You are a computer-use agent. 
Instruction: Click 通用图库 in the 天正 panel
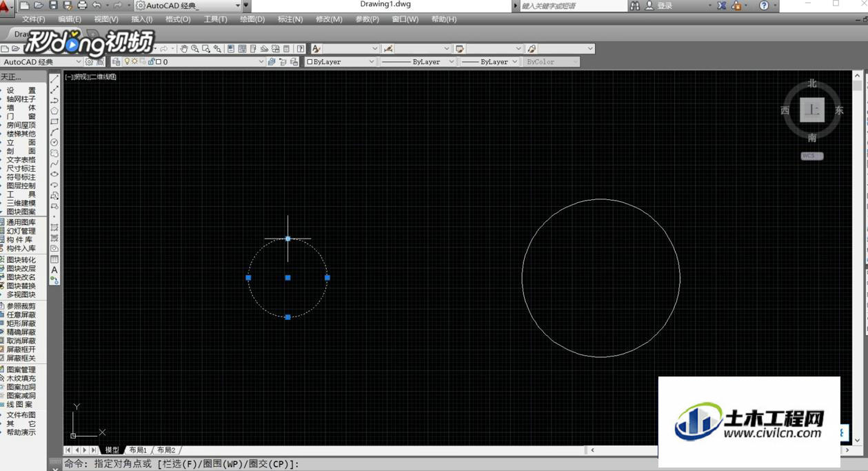21,223
